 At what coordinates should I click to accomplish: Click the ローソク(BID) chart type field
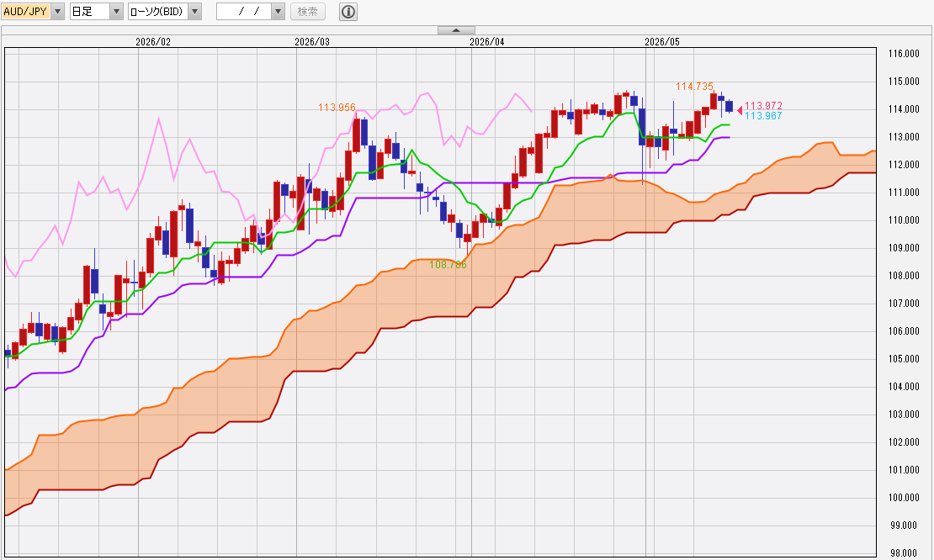point(158,11)
